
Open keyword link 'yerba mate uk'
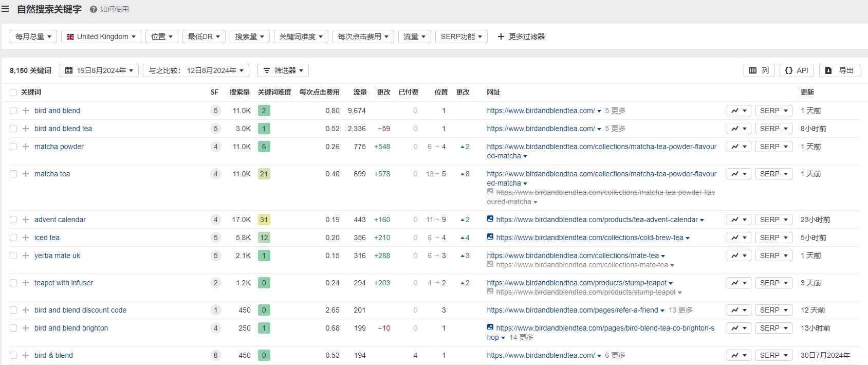[x=57, y=255]
